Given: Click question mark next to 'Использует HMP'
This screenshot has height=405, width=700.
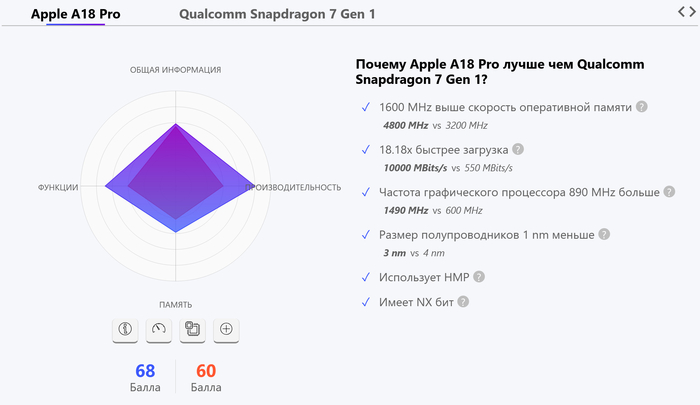Looking at the screenshot, I should click(x=479, y=276).
